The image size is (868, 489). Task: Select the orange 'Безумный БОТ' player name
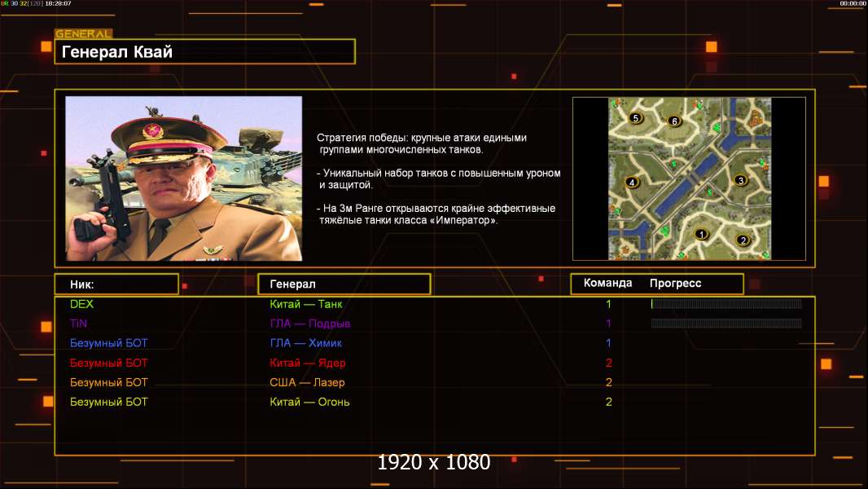click(109, 383)
